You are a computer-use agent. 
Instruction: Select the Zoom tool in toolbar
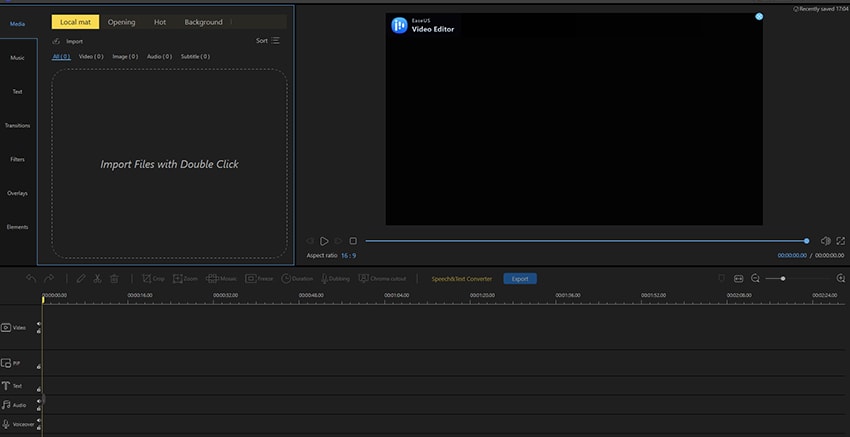click(x=185, y=279)
